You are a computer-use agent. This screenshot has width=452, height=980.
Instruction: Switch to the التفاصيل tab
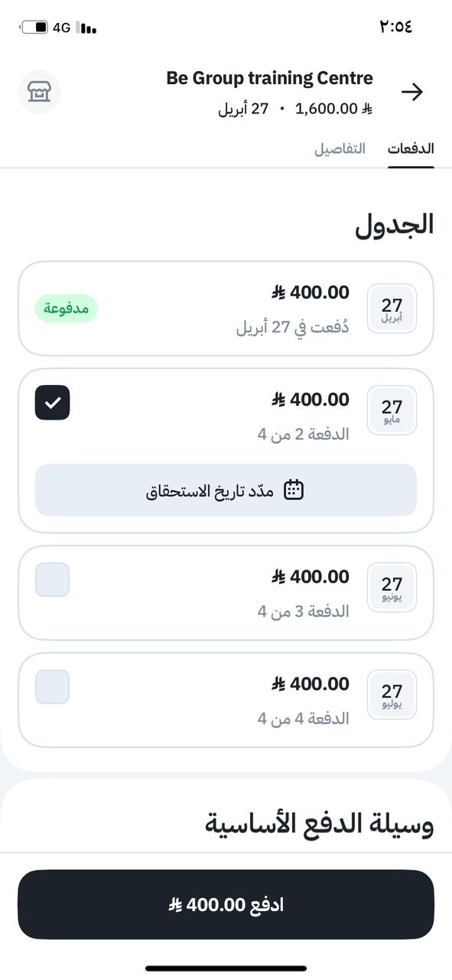pyautogui.click(x=340, y=149)
